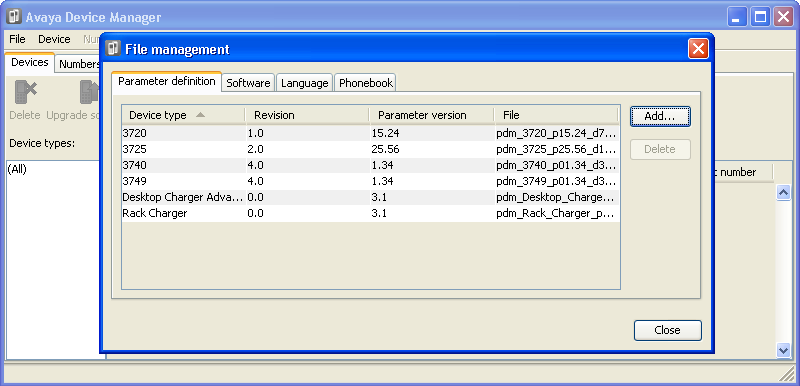
Task: Select the 3740 device type row
Action: tap(370, 165)
